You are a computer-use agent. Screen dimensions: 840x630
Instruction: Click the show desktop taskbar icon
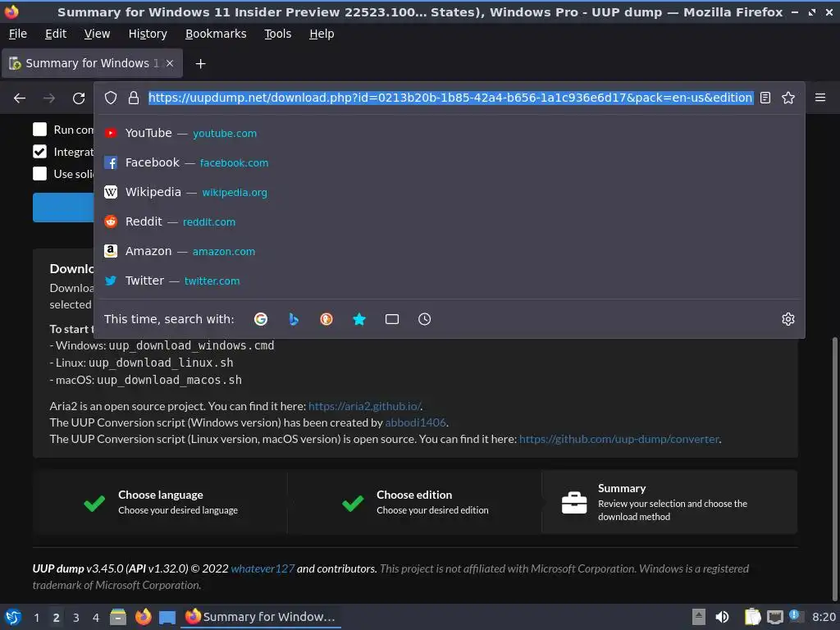point(167,617)
